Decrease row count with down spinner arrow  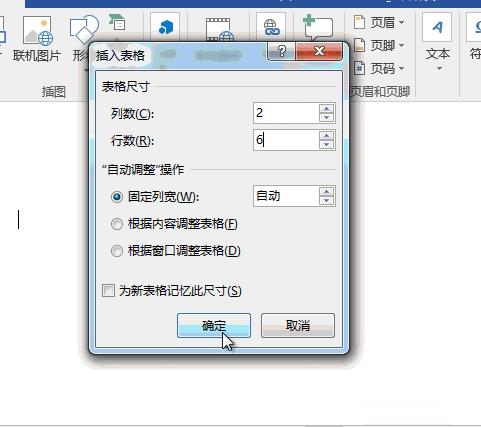pyautogui.click(x=326, y=144)
